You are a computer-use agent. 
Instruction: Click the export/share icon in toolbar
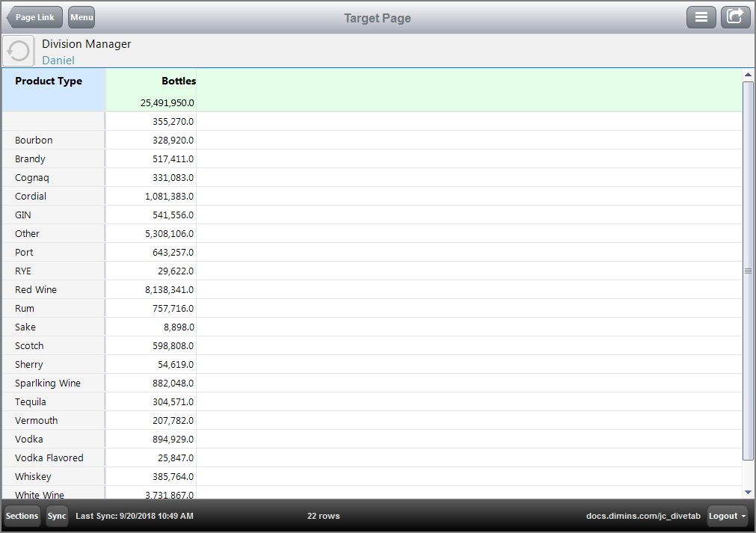735,16
